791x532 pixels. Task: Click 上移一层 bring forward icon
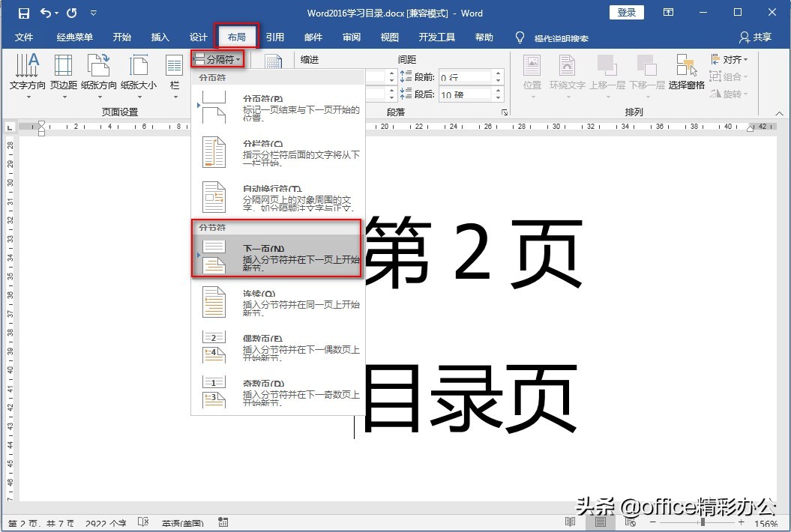(x=607, y=76)
